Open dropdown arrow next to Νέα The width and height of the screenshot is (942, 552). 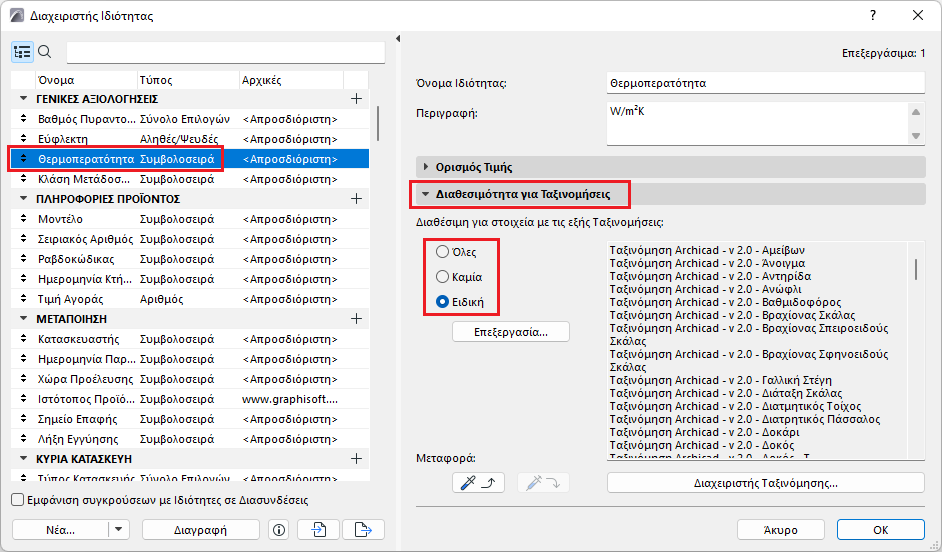[118, 530]
